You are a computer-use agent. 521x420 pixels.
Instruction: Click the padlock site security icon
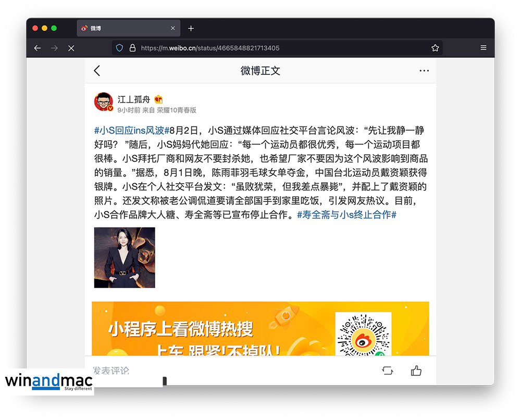pyautogui.click(x=132, y=48)
